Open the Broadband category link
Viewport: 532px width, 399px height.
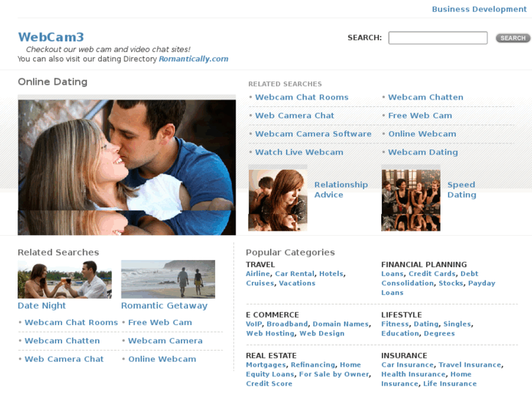[x=288, y=324]
